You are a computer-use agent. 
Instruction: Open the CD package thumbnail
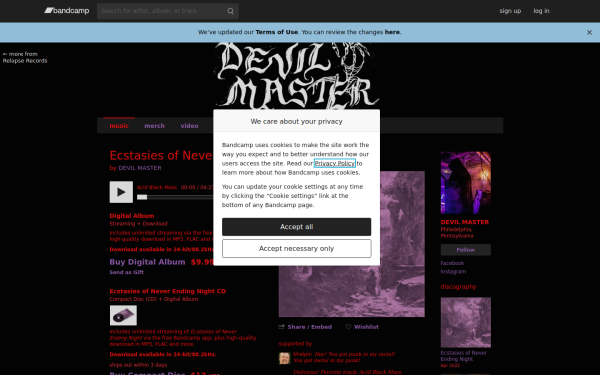123,315
